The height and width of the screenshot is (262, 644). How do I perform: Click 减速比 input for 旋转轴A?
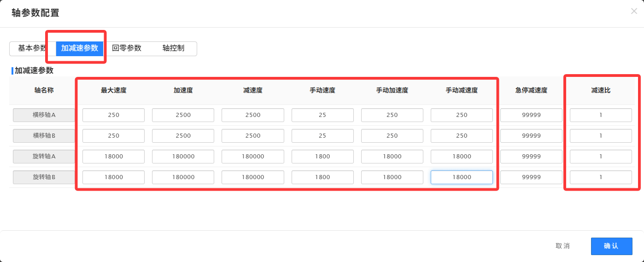pyautogui.click(x=601, y=157)
